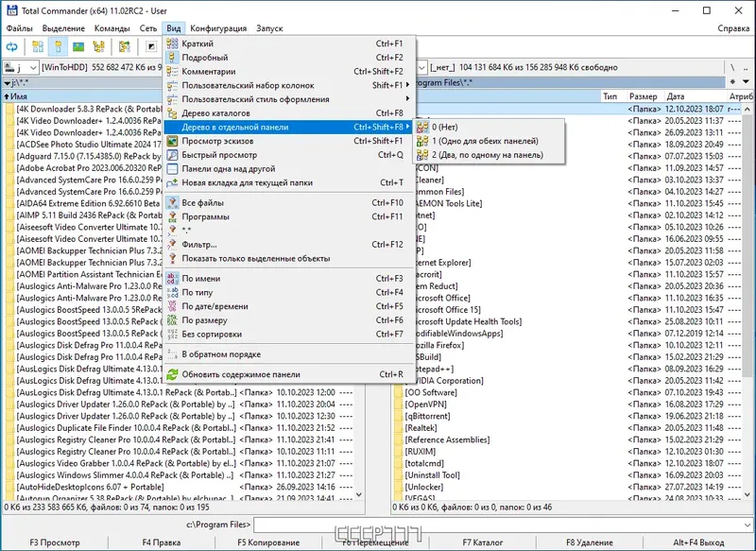The image size is (756, 551).
Task: Click F3 Просмотр button
Action: tap(55, 542)
